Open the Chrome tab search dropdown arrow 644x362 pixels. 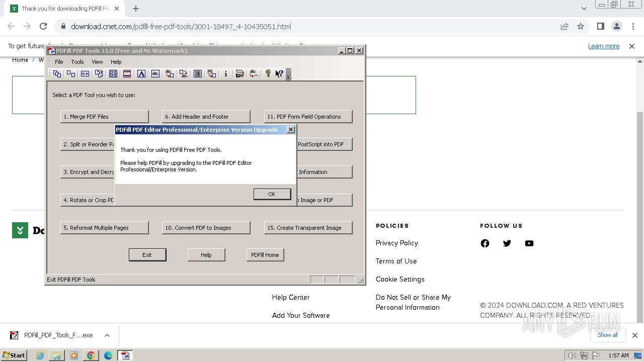pos(584,9)
